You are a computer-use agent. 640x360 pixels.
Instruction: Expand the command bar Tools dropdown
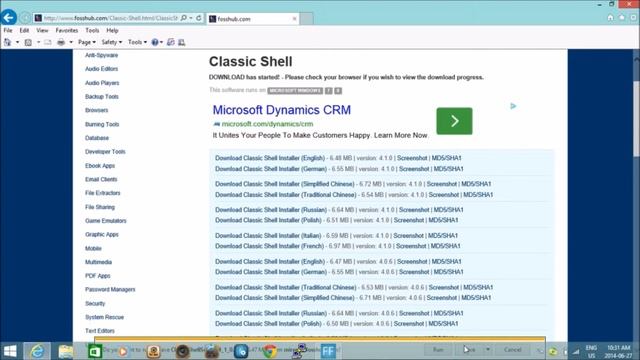(137, 42)
